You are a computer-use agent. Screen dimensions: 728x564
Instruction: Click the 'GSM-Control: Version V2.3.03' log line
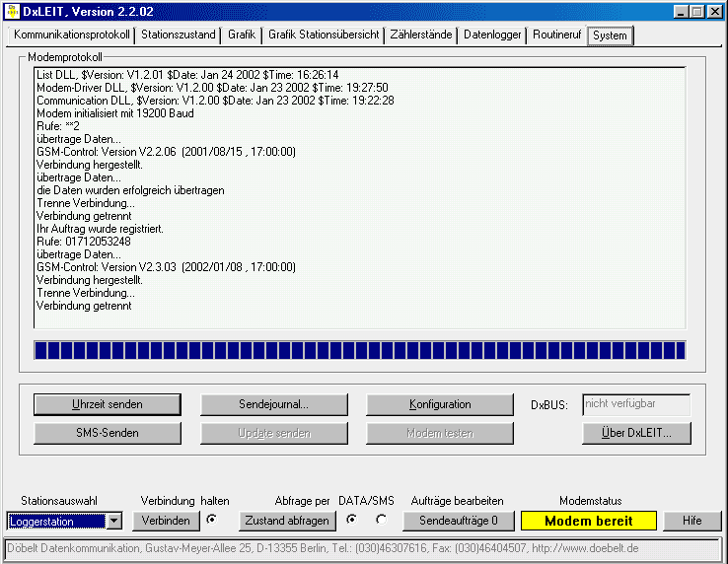[x=166, y=267]
